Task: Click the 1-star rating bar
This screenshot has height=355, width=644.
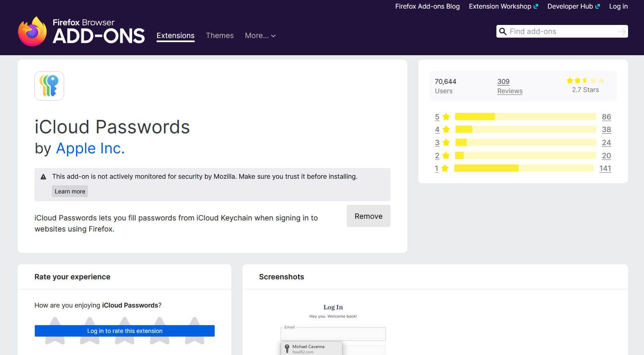Action: 524,169
